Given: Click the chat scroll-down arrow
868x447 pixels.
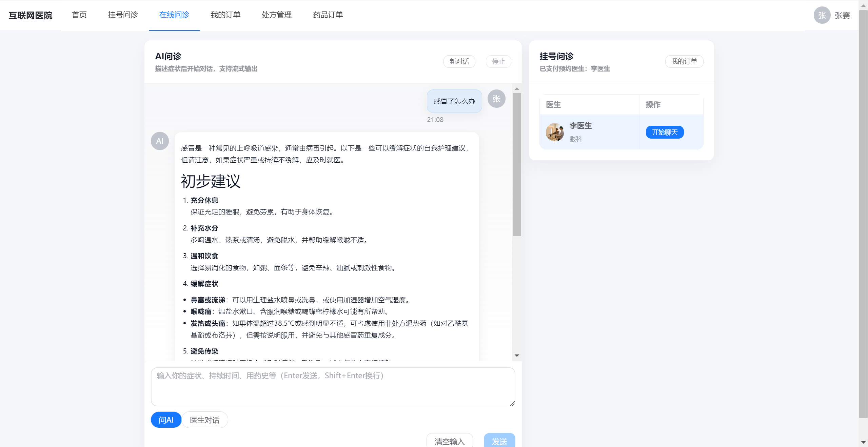Looking at the screenshot, I should pos(517,355).
